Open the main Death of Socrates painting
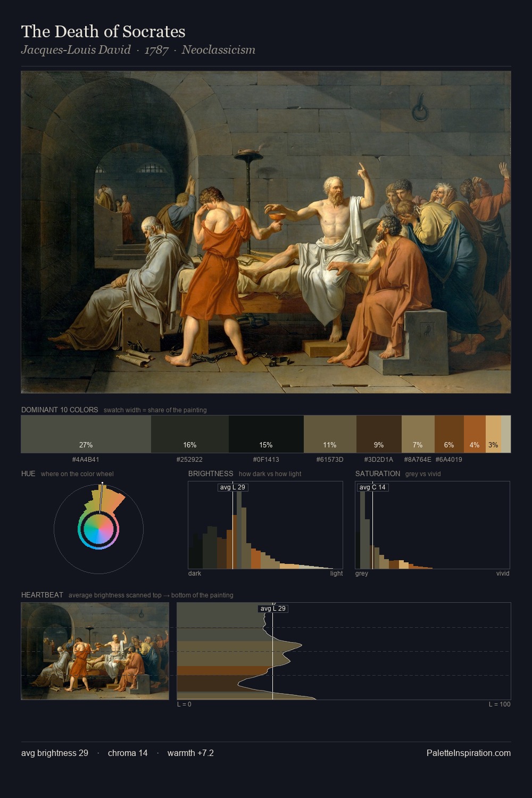Image resolution: width=532 pixels, height=798 pixels. point(266,232)
